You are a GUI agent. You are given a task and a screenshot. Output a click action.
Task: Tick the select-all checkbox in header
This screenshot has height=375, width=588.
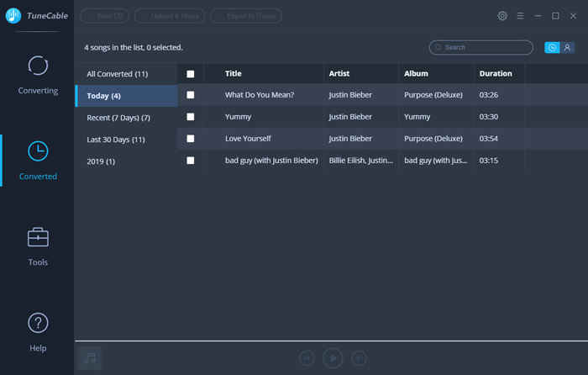(x=191, y=74)
